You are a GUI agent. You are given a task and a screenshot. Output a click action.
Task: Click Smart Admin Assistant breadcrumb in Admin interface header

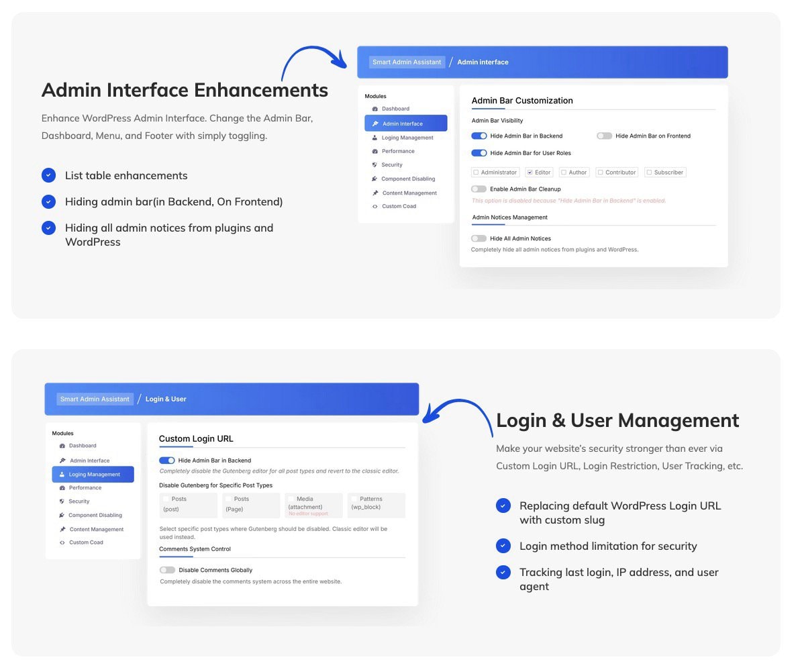[x=407, y=62]
